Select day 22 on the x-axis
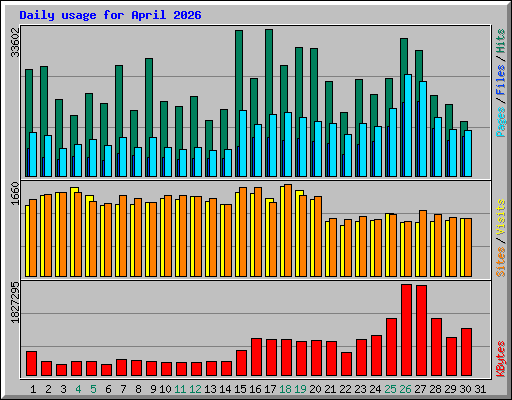Screen dimensions: 512x400 tap(345, 389)
